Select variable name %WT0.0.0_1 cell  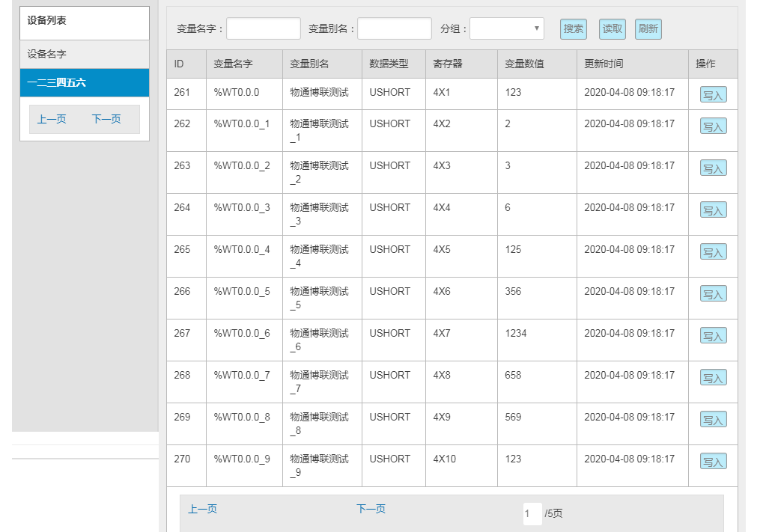pos(244,130)
